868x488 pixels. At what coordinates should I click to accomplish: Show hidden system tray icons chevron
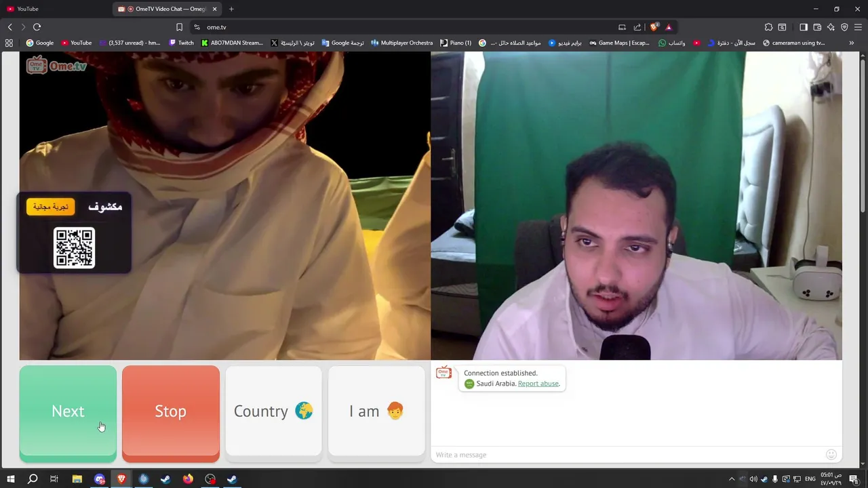pos(732,479)
